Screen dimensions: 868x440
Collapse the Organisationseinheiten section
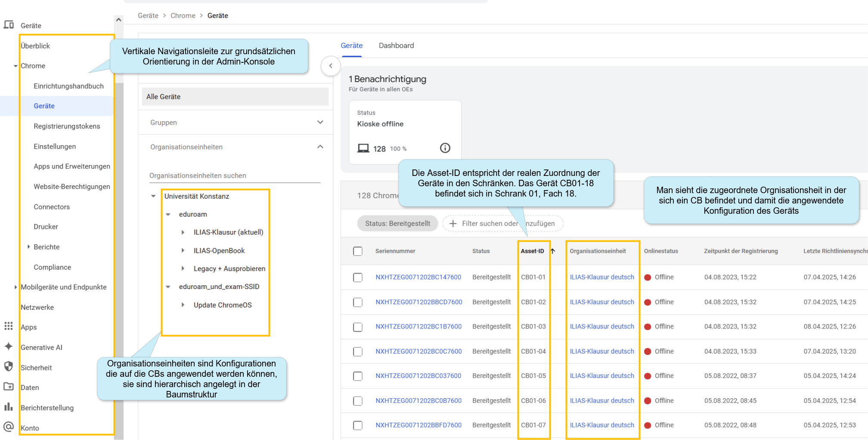[x=320, y=147]
